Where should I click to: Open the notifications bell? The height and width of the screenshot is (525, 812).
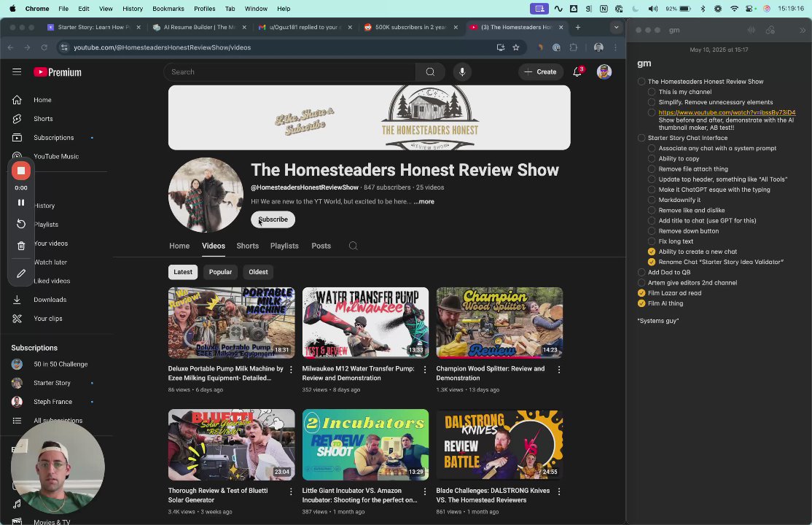[577, 72]
